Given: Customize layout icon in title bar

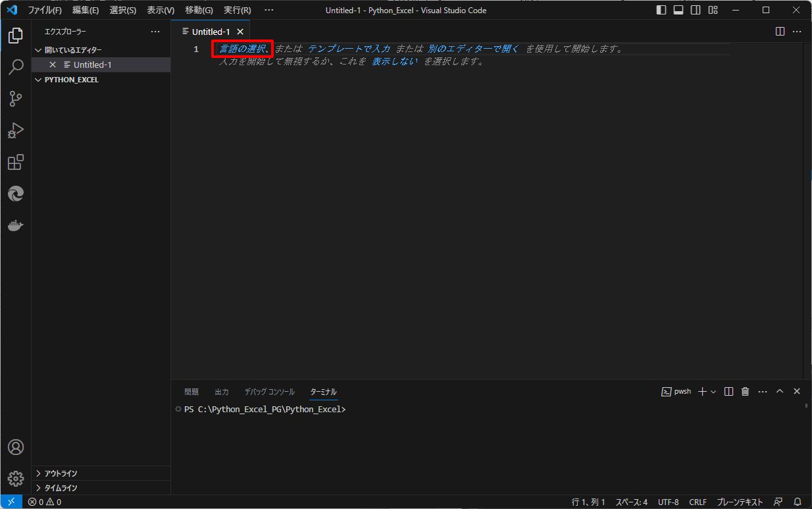Looking at the screenshot, I should click(713, 10).
